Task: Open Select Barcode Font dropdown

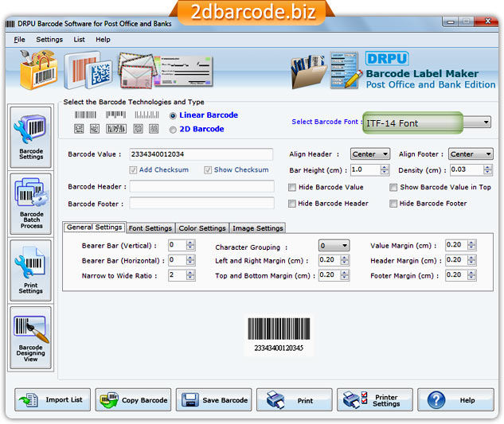Action: click(427, 123)
